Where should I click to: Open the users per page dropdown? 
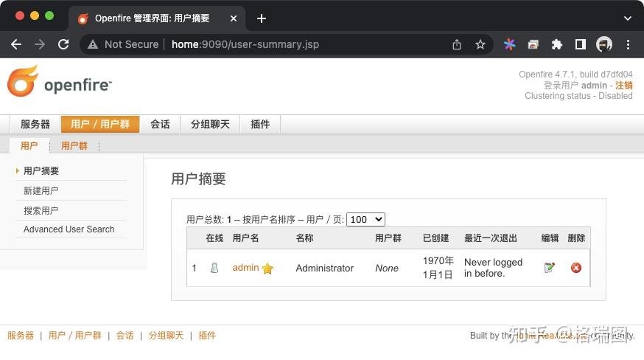[x=366, y=219]
